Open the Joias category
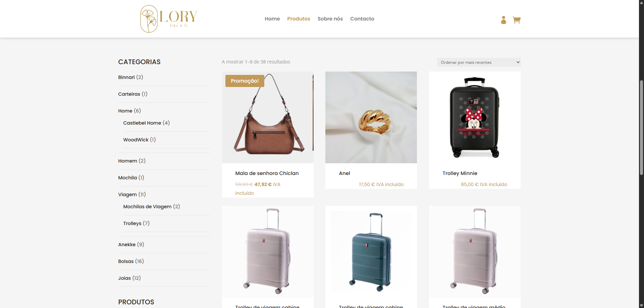 click(124, 278)
